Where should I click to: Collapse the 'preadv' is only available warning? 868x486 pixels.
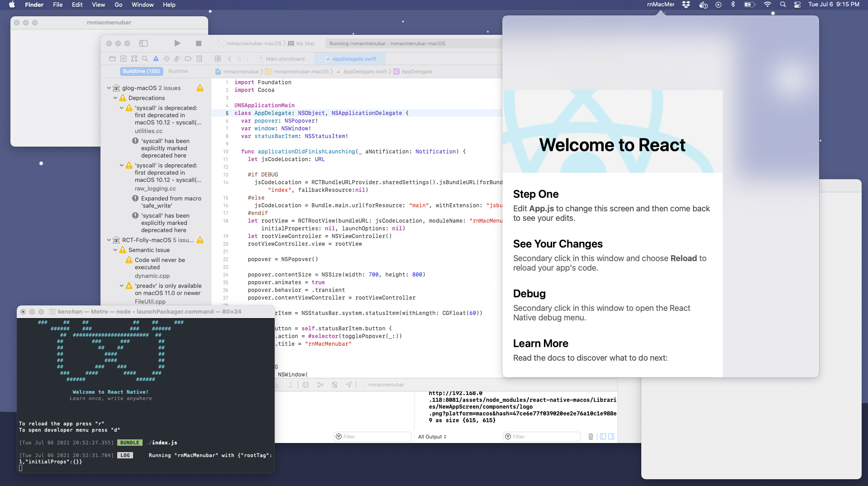point(122,286)
